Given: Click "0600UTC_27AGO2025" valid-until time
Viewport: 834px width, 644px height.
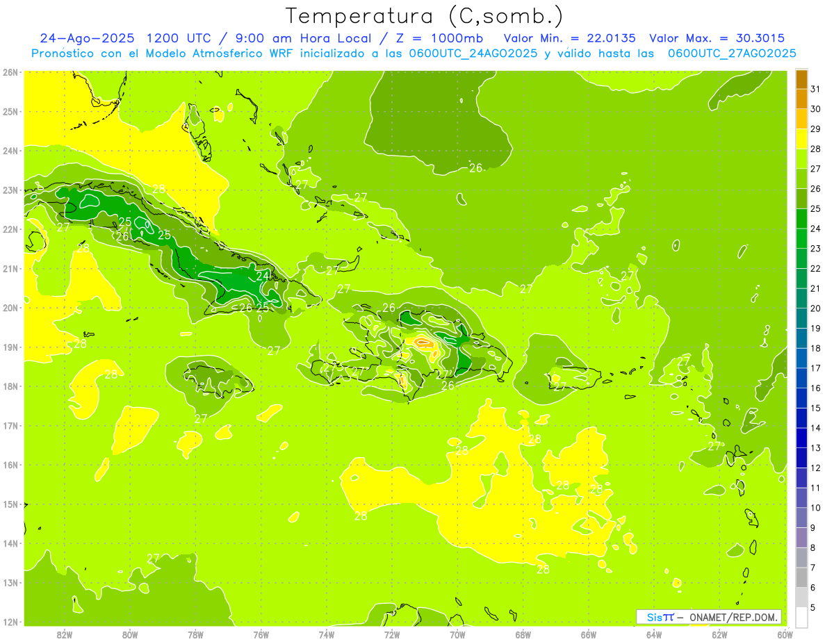Looking at the screenshot, I should (732, 53).
